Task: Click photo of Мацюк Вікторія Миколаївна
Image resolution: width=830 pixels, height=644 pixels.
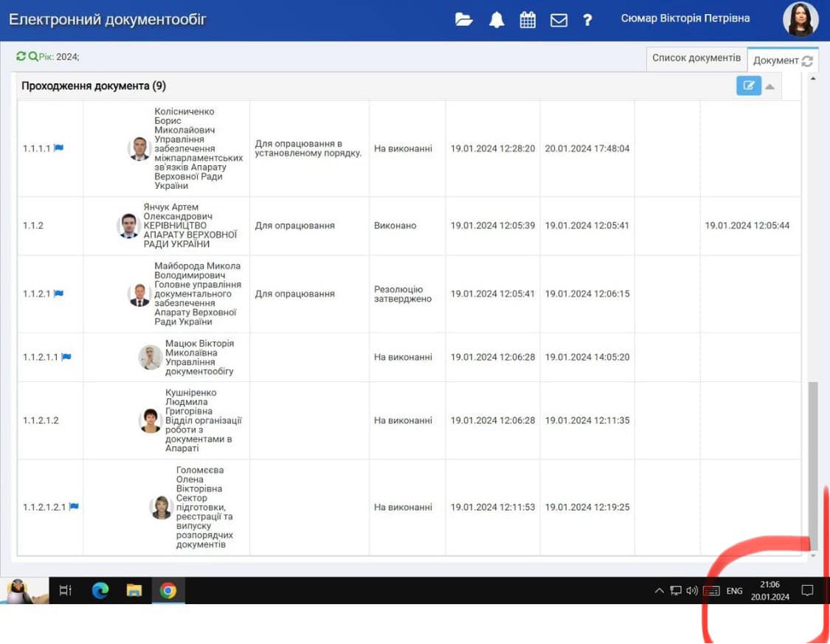Action: 151,358
